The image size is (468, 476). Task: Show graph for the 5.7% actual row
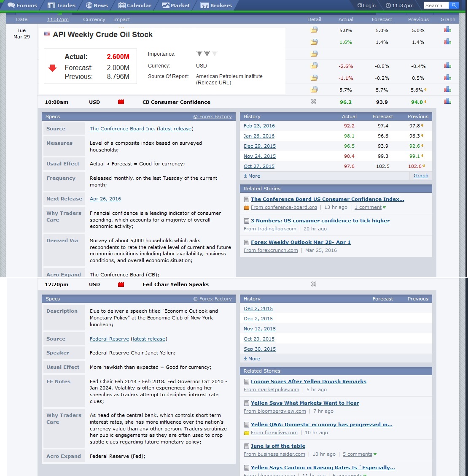[448, 89]
